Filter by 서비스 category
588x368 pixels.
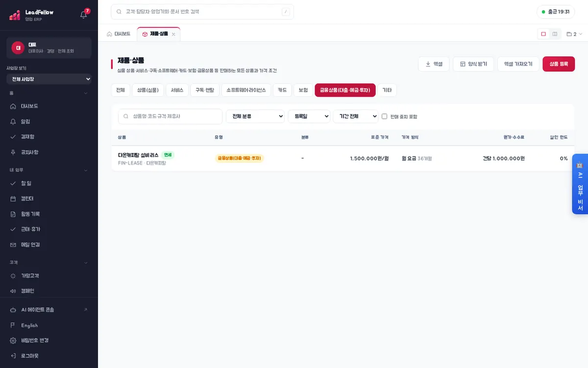pyautogui.click(x=177, y=90)
